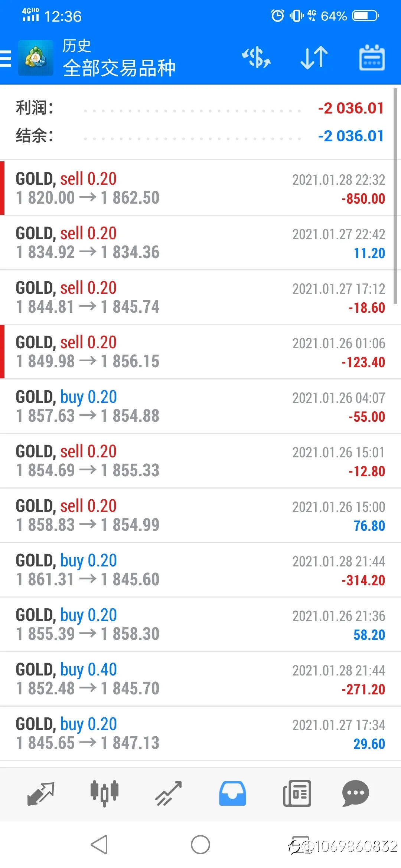This screenshot has height=868, width=401.
Task: Open the hamburger side menu
Action: pyautogui.click(x=6, y=58)
